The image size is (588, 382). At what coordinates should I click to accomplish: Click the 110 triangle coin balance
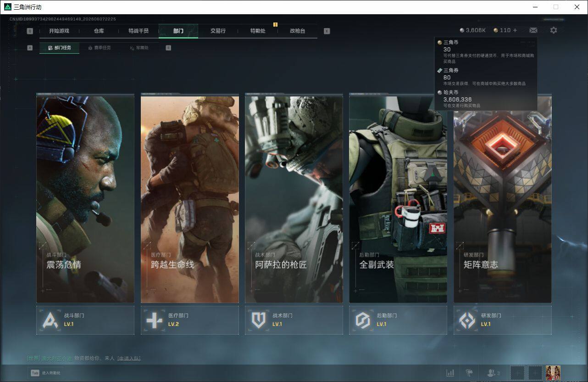coord(502,30)
